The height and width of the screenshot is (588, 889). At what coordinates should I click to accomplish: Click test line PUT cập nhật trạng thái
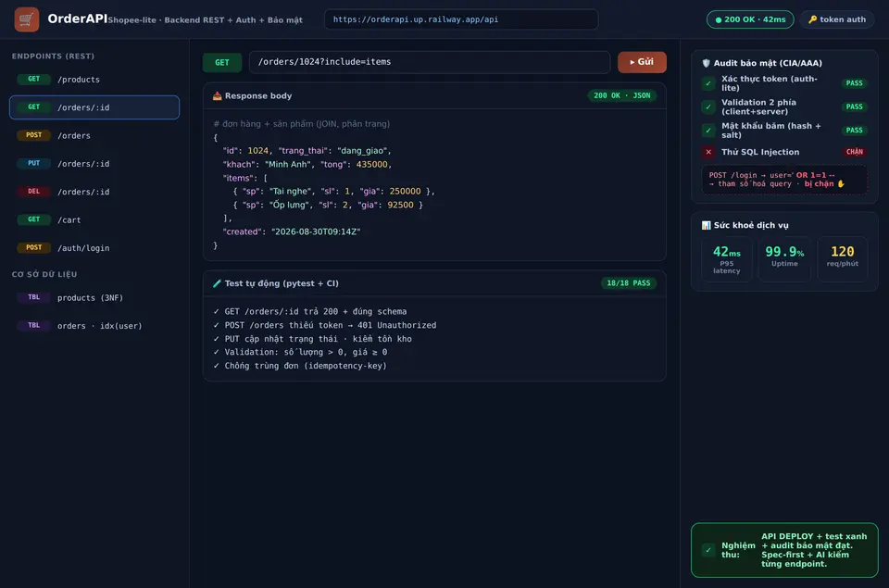pos(312,339)
